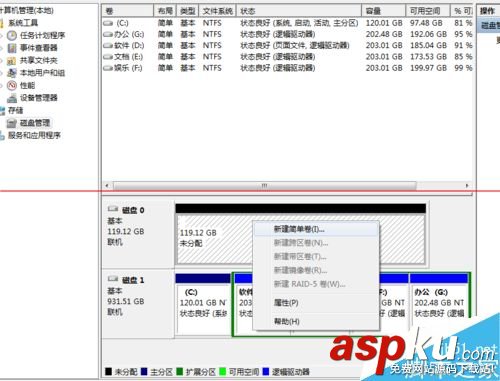This screenshot has width=500, height=381.
Task: Select 磁盘管理 in the tree
Action: 35,123
